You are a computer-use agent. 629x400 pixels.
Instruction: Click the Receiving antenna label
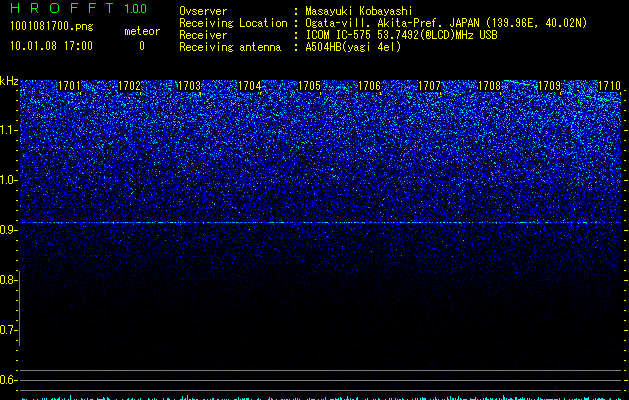(230, 47)
